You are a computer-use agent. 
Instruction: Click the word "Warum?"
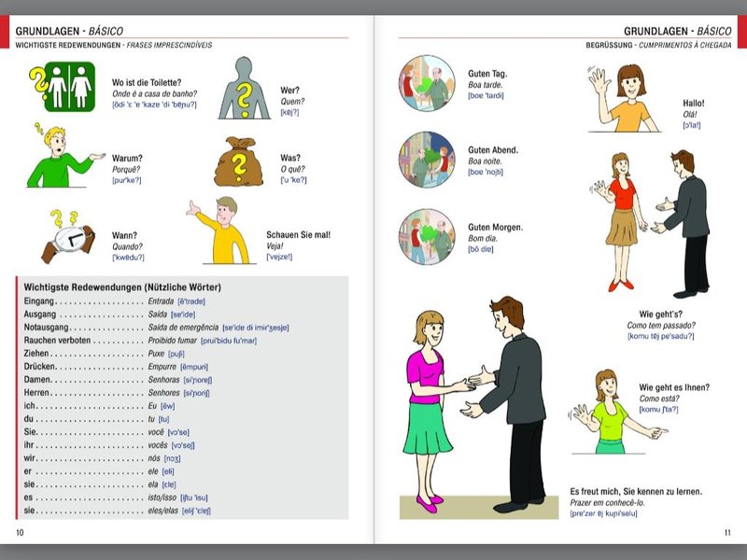point(127,158)
